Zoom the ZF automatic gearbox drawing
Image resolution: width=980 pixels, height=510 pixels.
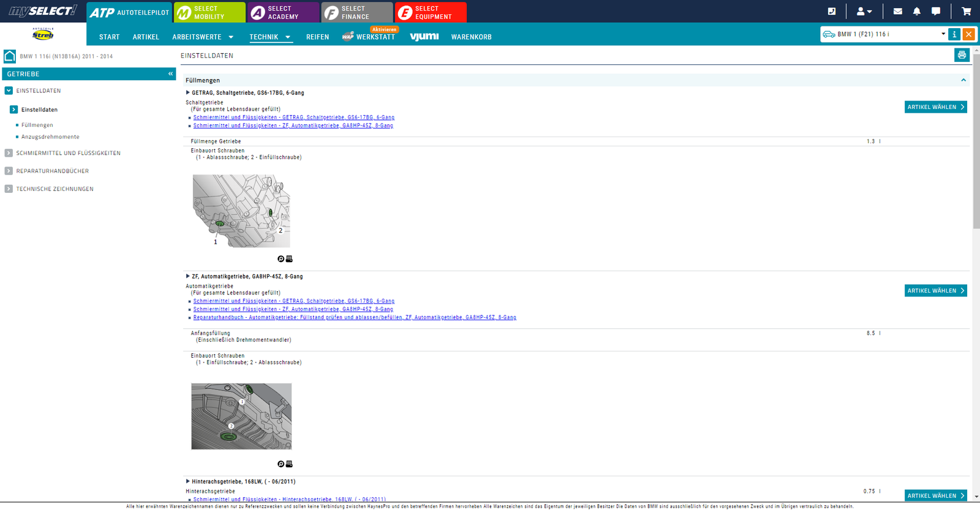[x=281, y=464]
